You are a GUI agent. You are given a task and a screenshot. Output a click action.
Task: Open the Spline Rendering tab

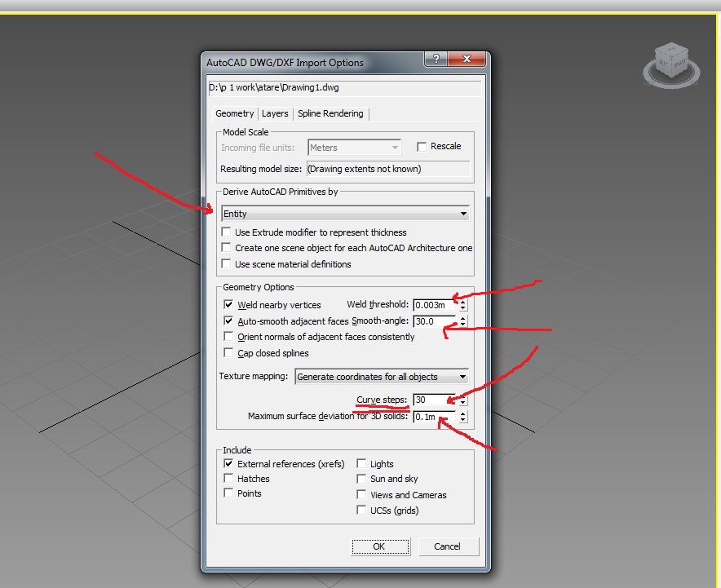pos(330,113)
